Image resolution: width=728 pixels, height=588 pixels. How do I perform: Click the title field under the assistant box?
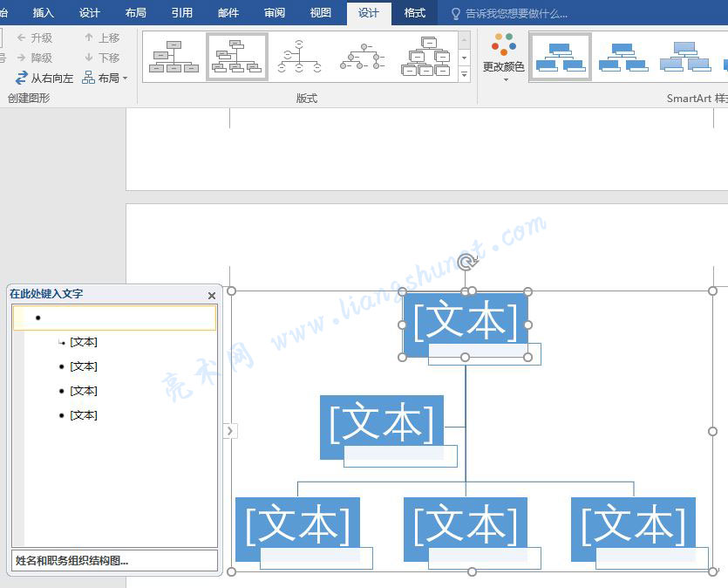coord(401,456)
